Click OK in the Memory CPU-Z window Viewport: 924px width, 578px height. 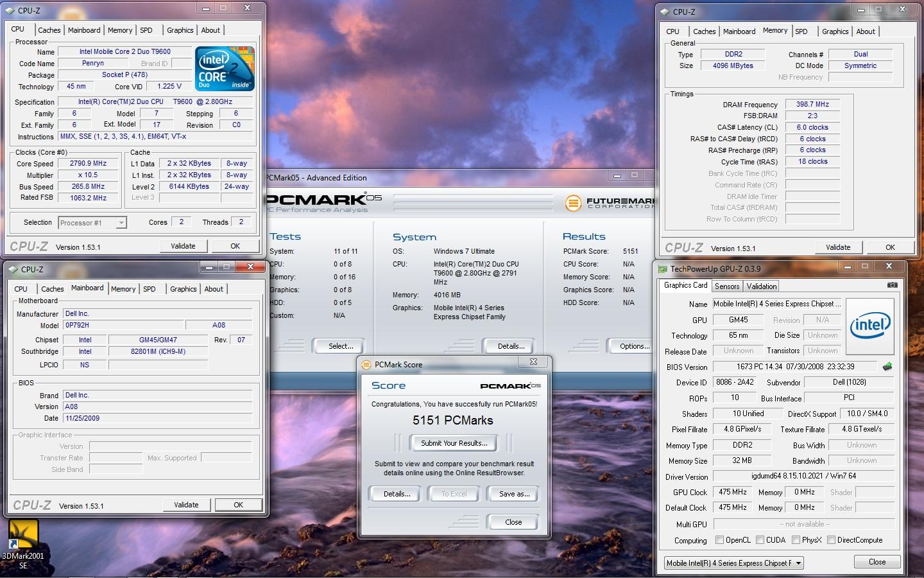coord(890,247)
